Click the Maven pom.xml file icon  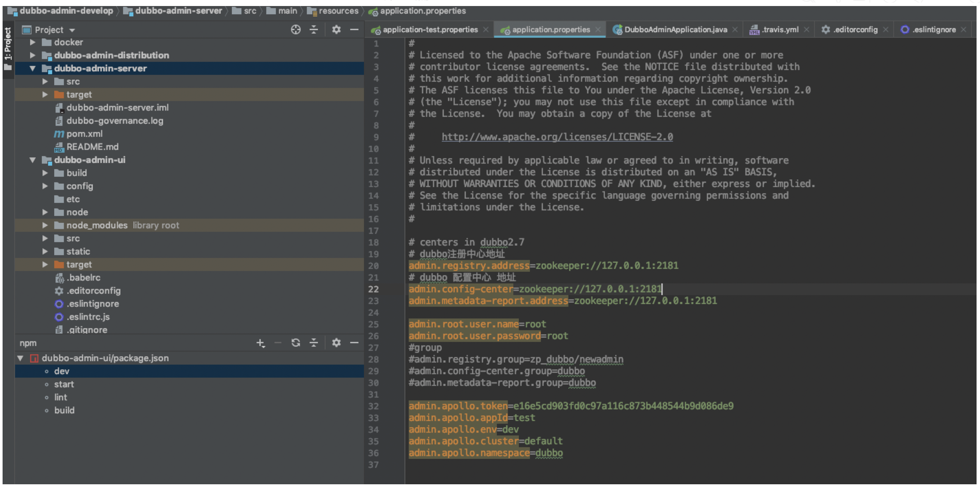pos(59,134)
